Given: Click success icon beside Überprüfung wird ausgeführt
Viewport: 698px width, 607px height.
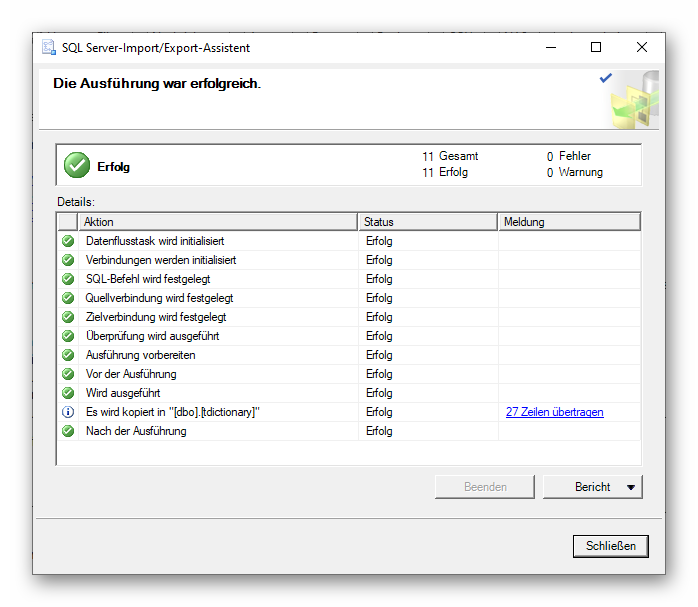Looking at the screenshot, I should click(x=68, y=336).
